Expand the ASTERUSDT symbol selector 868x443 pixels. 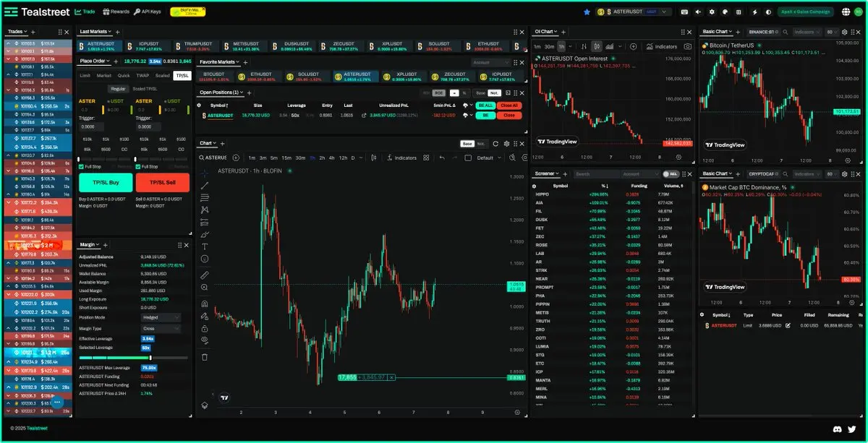[635, 12]
